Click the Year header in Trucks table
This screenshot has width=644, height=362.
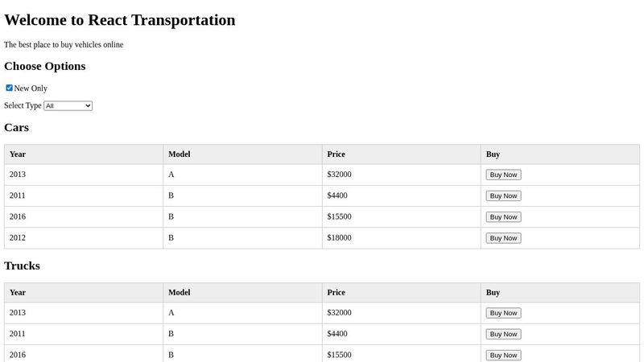coord(18,293)
